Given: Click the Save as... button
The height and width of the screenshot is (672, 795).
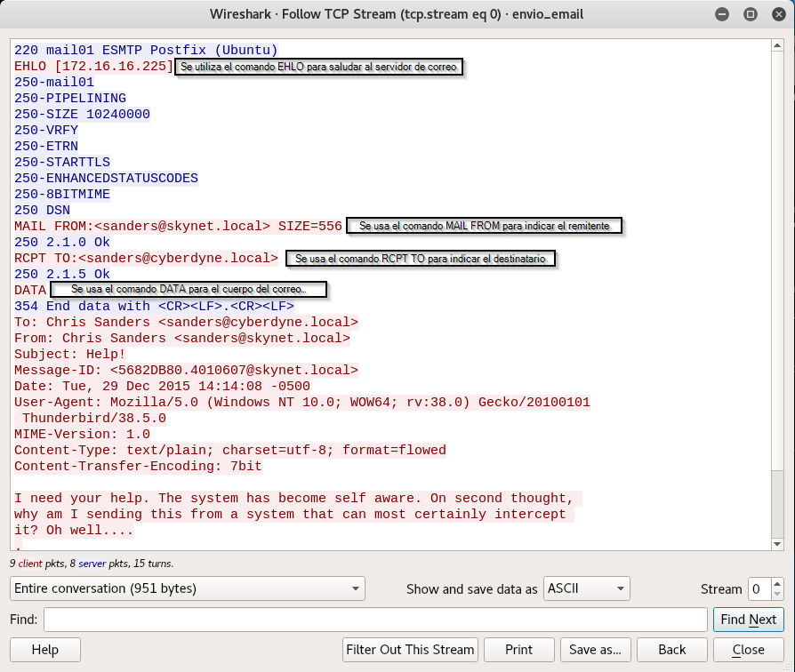Looking at the screenshot, I should 595,650.
